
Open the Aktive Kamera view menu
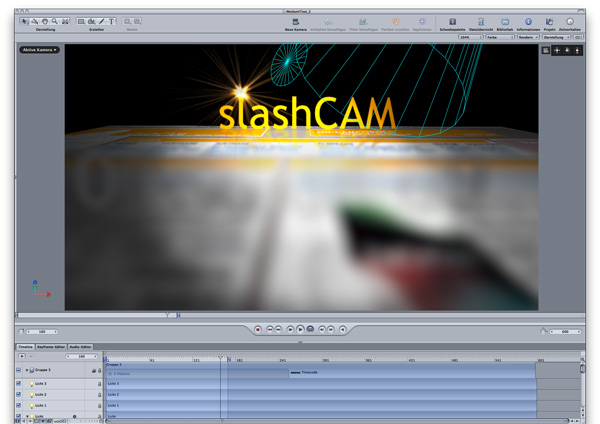pyautogui.click(x=39, y=50)
